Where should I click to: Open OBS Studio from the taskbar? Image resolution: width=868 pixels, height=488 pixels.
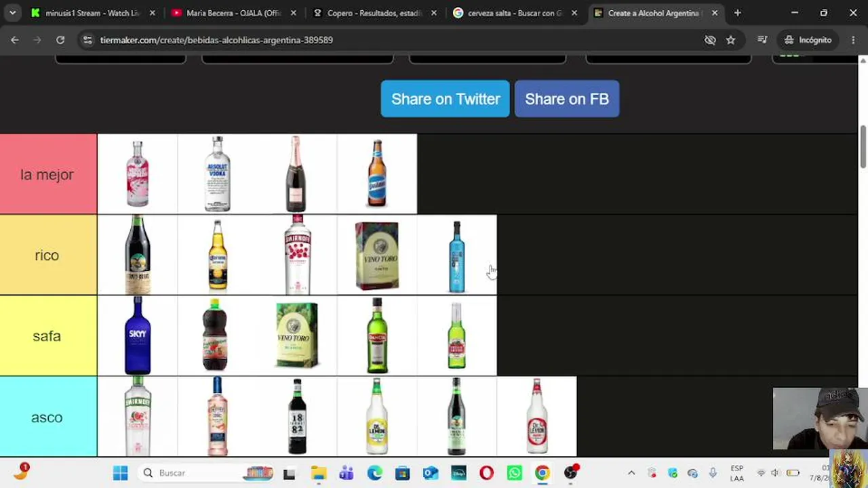pos(570,473)
